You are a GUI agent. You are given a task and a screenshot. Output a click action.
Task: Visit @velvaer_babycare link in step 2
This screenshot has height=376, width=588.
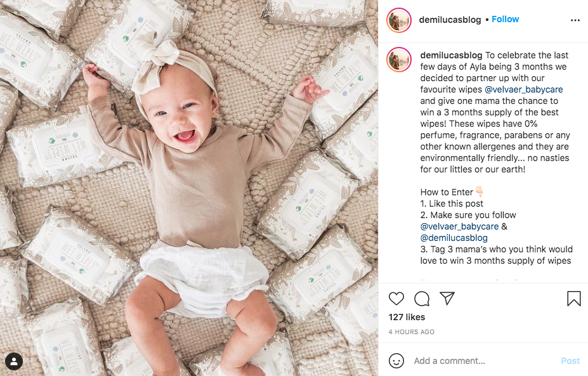coord(459,226)
